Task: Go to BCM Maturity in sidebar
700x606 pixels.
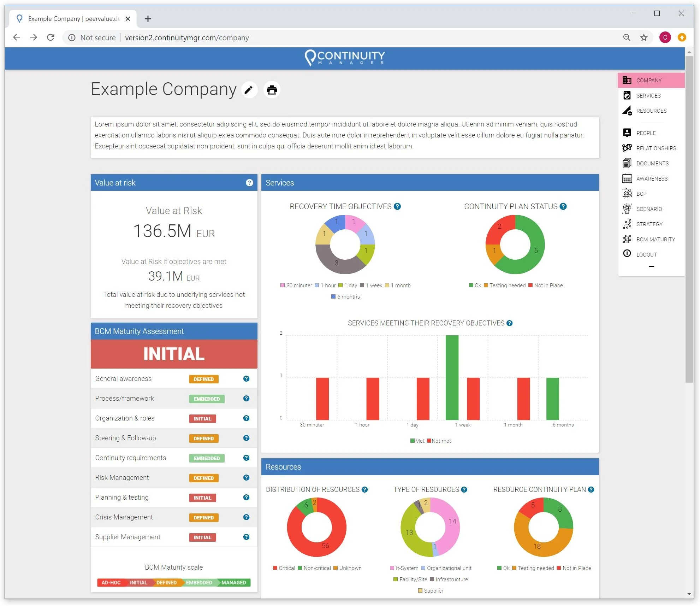Action: [655, 239]
